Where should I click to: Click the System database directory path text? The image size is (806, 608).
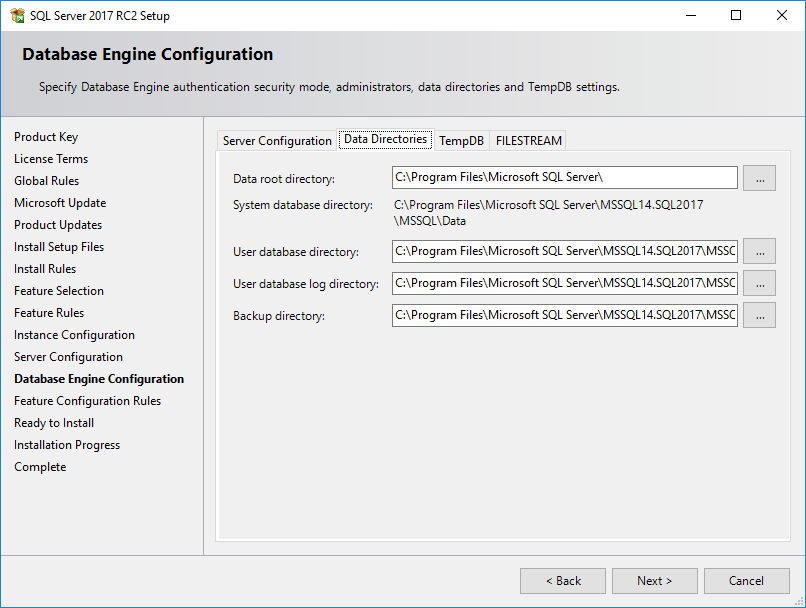point(548,213)
